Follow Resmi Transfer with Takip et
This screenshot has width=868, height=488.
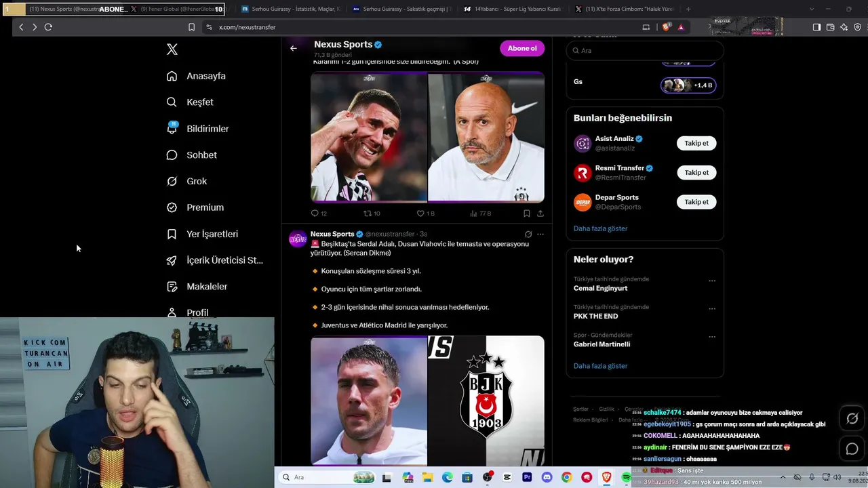[x=696, y=173]
